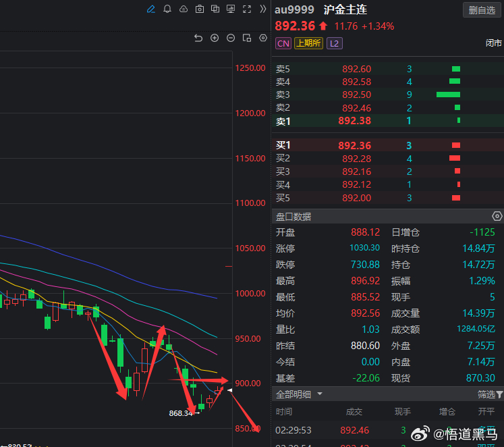
Task: Click the chart region select icon
Action: coord(247,38)
